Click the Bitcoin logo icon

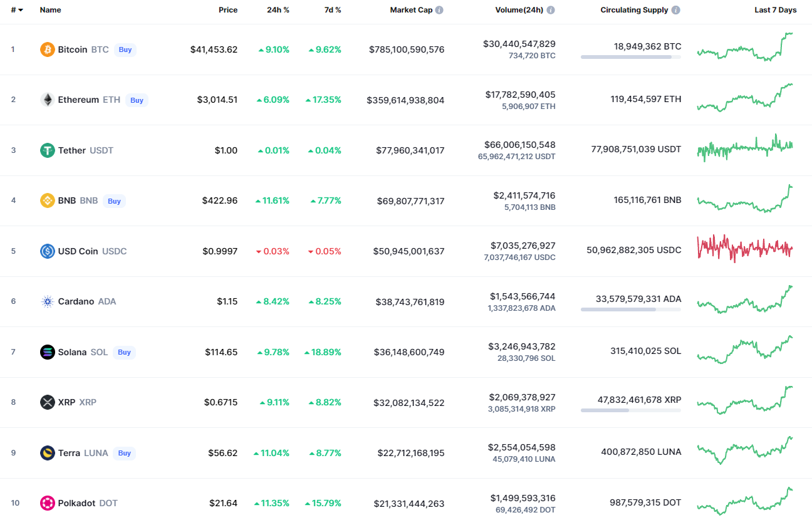click(x=48, y=49)
